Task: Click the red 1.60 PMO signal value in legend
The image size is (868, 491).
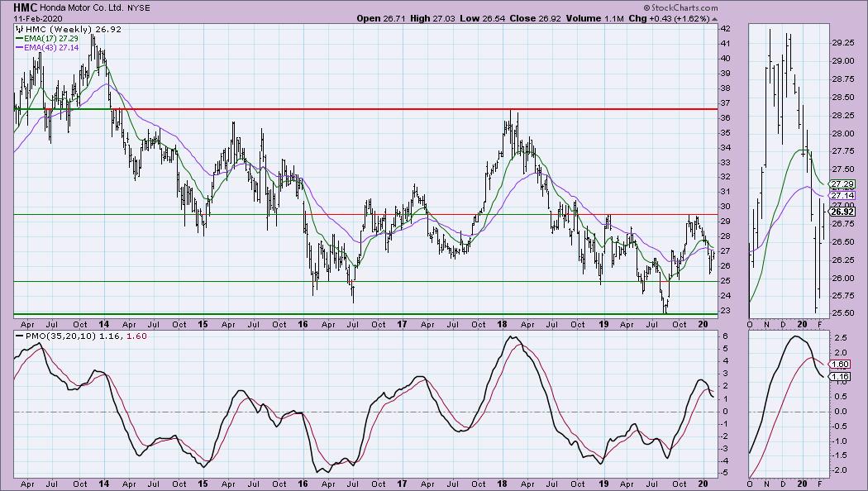Action: [x=136, y=336]
